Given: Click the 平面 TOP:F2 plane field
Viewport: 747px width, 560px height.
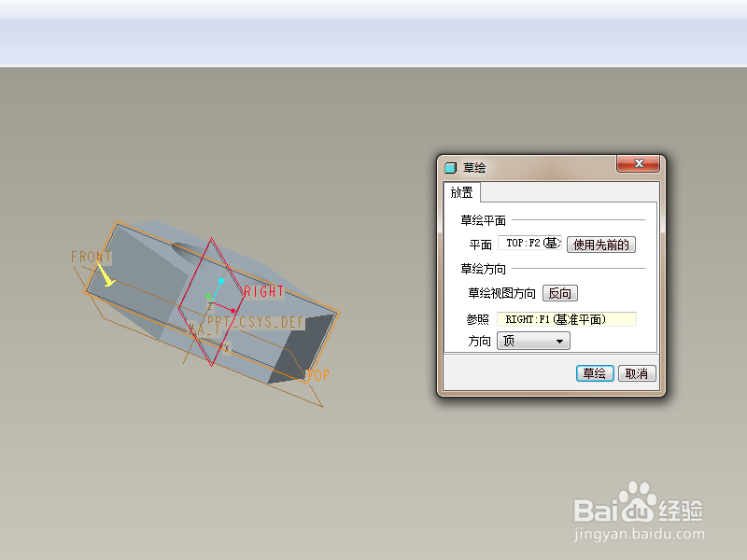Looking at the screenshot, I should [530, 244].
